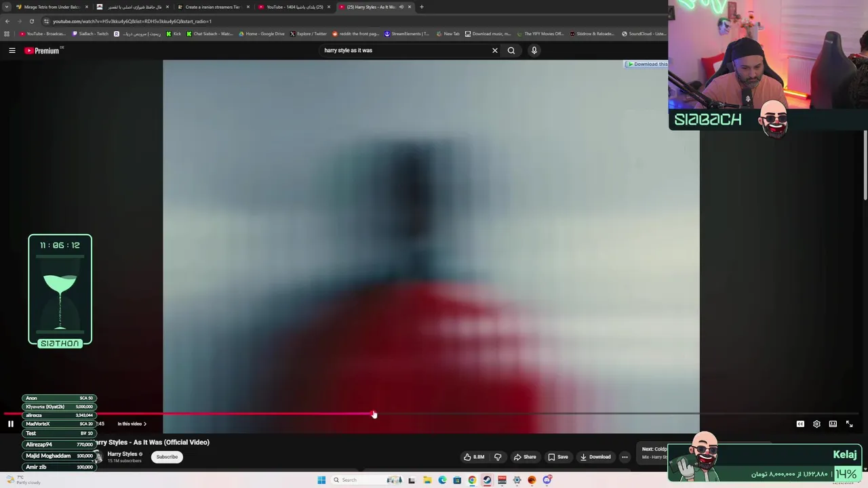Start voice search with the microphone
The image size is (868, 488).
[534, 50]
